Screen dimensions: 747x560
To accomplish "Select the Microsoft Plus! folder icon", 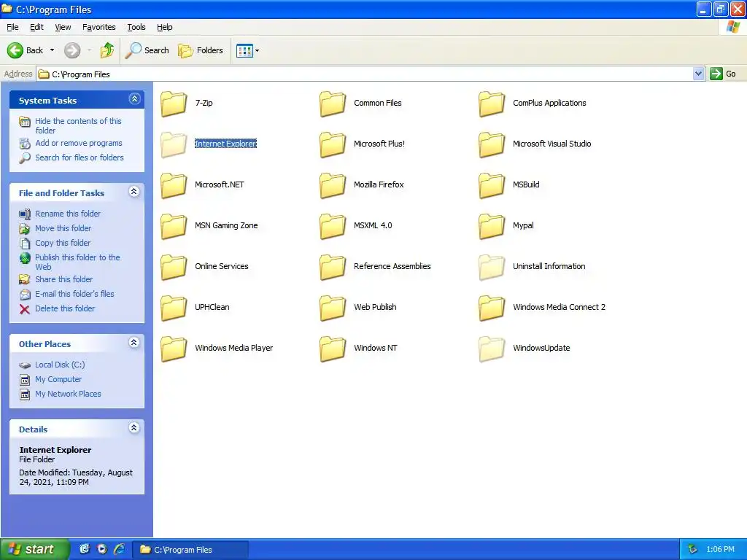I will click(333, 144).
